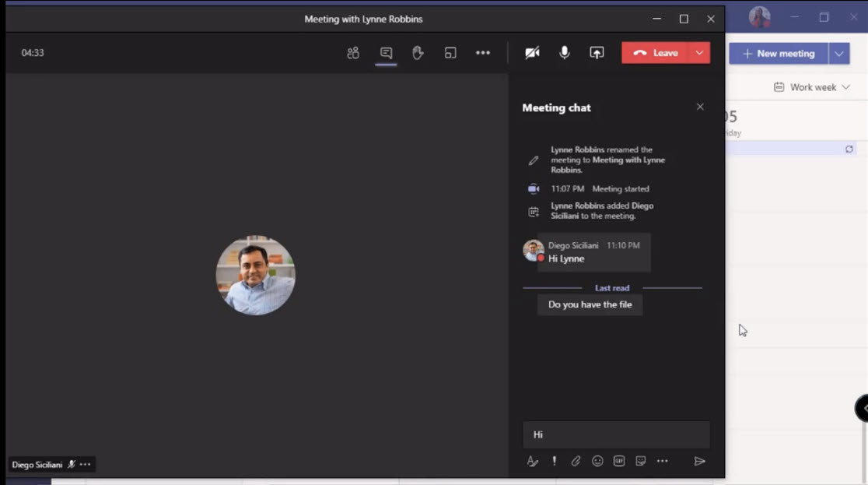Expand the Leave button dropdown arrow

point(699,53)
